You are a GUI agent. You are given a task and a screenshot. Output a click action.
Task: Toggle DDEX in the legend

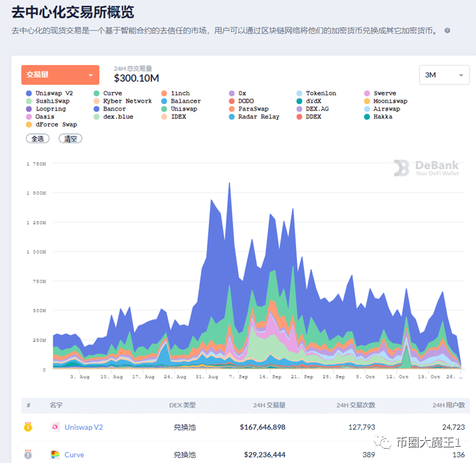tap(309, 116)
